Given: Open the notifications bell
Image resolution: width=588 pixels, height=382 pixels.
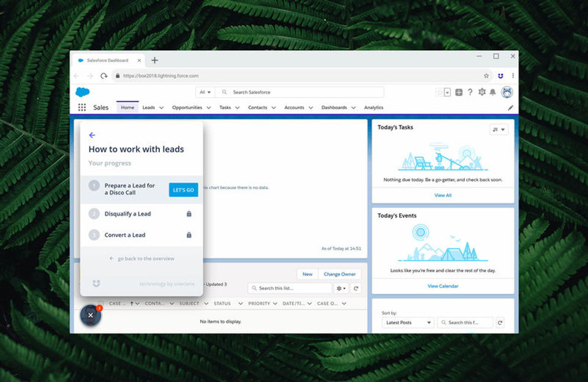Looking at the screenshot, I should [492, 92].
